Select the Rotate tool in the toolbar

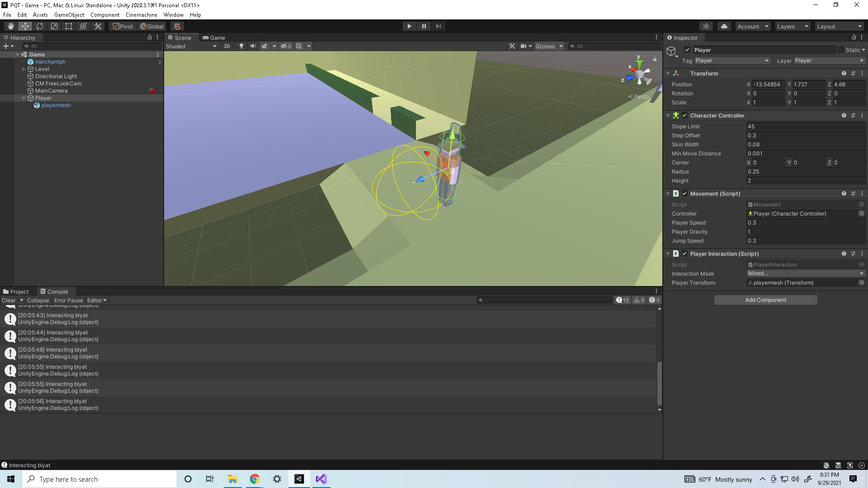40,26
